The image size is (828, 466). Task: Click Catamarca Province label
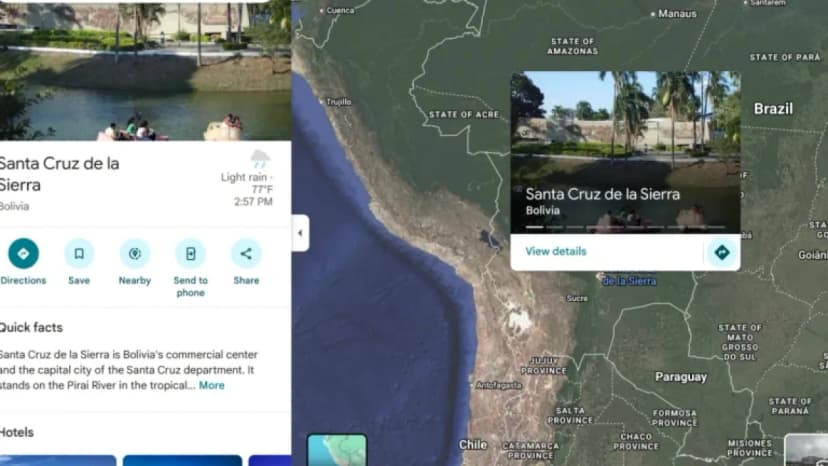530,451
